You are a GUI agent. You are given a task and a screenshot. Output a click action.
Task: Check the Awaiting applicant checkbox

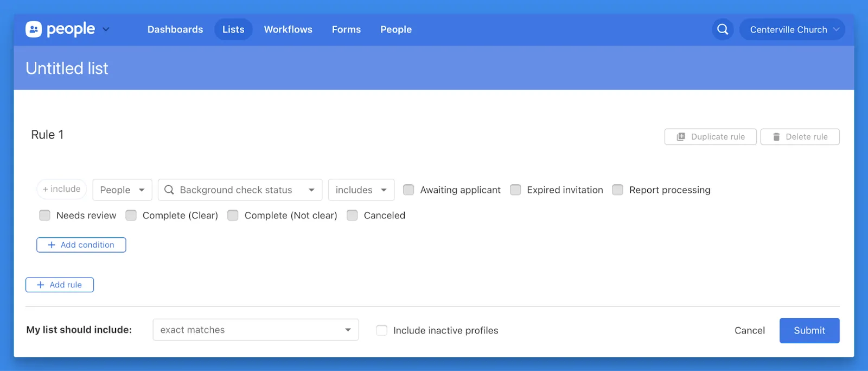pos(409,190)
